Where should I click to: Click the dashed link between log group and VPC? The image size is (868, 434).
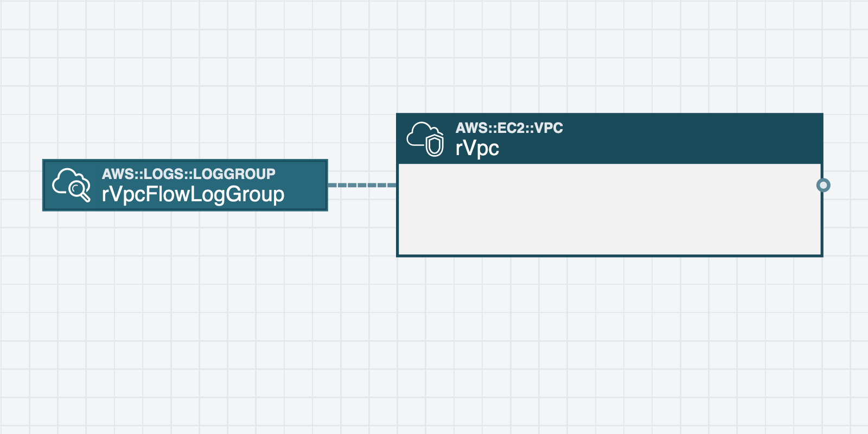[362, 185]
